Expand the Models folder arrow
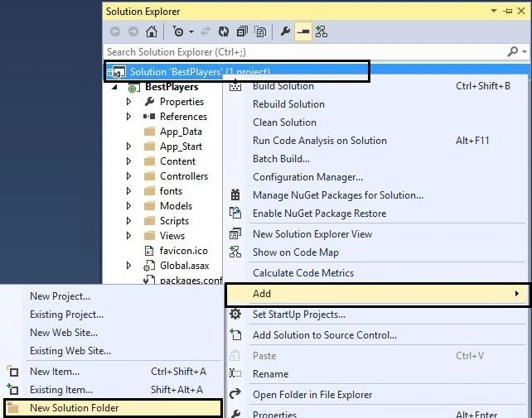Image resolution: width=532 pixels, height=418 pixels. pos(128,206)
